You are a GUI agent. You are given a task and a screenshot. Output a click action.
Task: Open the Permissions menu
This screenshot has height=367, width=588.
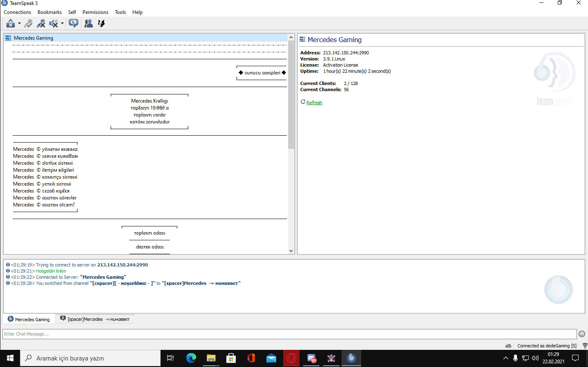tap(95, 12)
